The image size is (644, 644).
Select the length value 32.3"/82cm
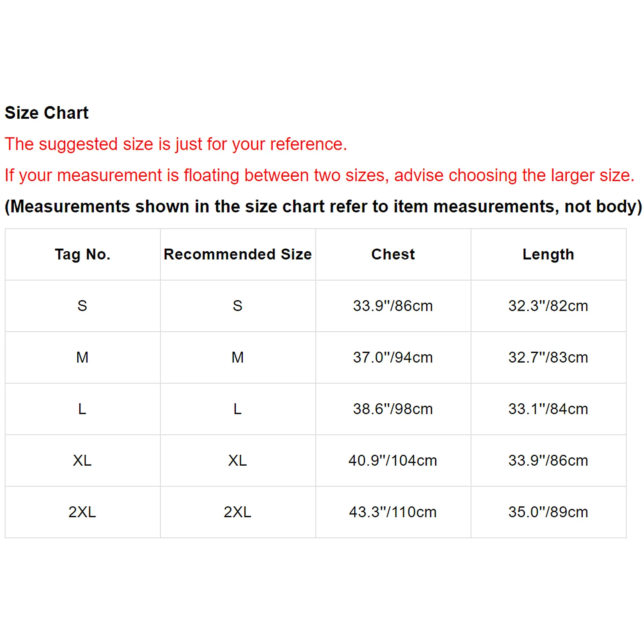point(548,306)
